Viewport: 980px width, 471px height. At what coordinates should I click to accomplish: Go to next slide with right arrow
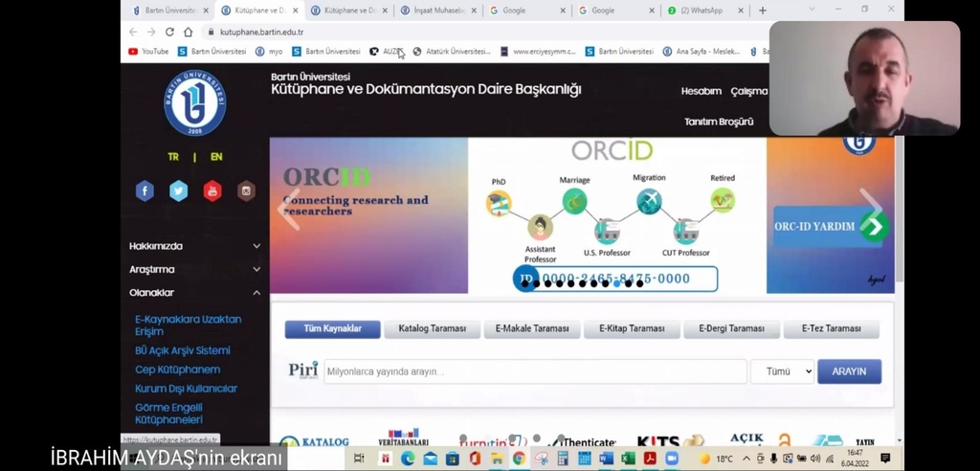point(871,207)
